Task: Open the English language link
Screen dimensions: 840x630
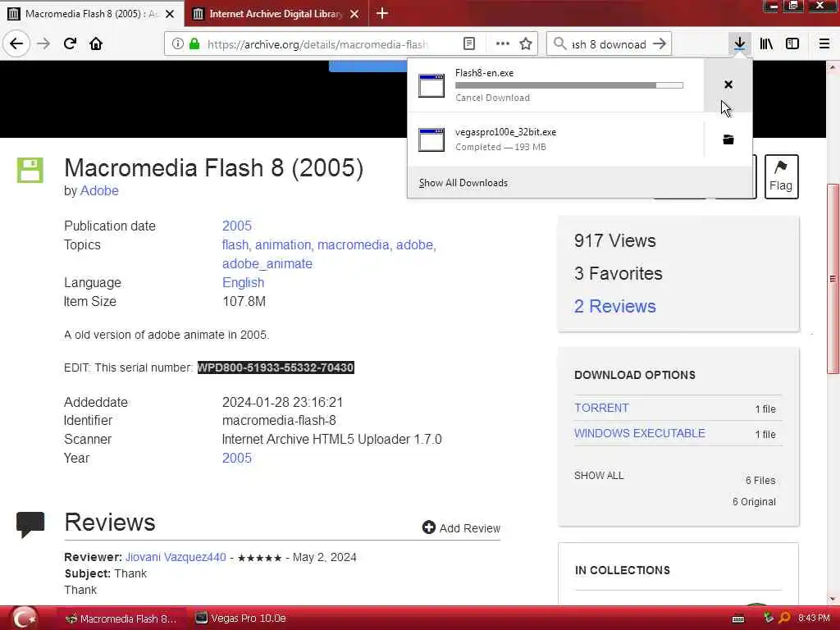Action: (x=243, y=282)
